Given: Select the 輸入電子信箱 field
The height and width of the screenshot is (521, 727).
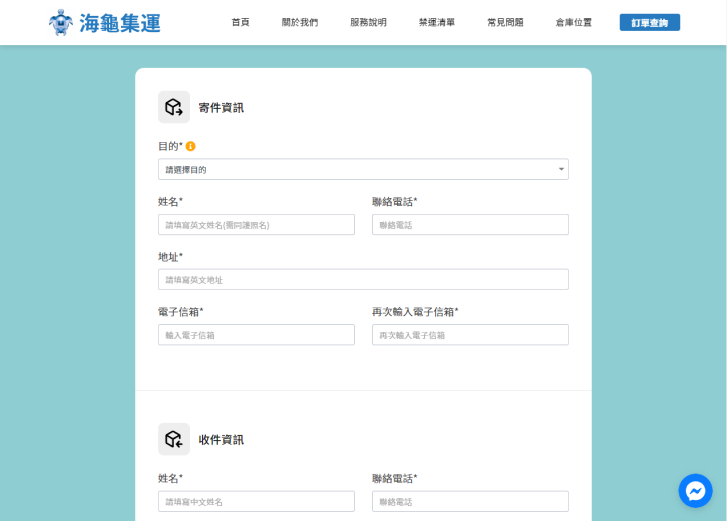Looking at the screenshot, I should (256, 335).
